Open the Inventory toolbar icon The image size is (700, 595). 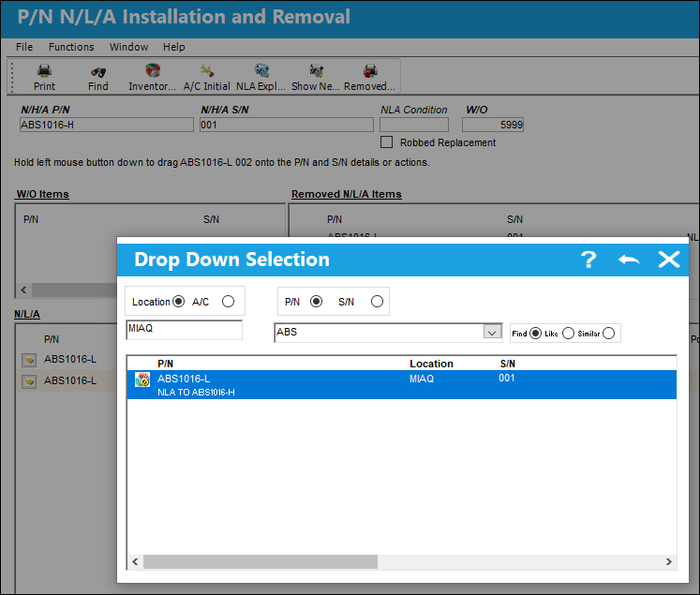point(152,71)
